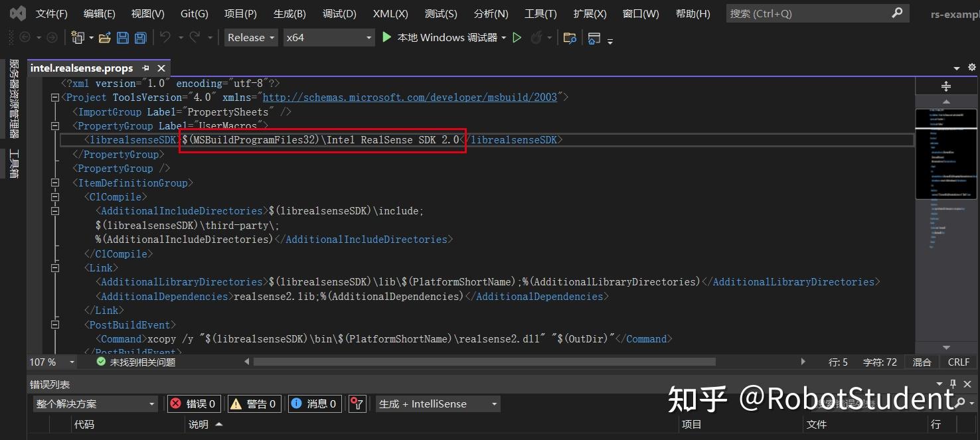
Task: Open the 帮助(H) menu
Action: click(693, 13)
